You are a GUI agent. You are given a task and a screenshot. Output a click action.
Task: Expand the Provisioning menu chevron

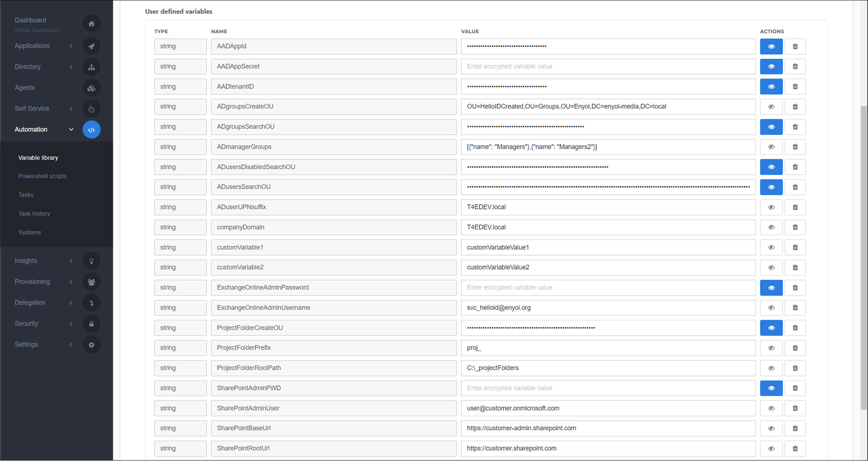[x=71, y=282]
